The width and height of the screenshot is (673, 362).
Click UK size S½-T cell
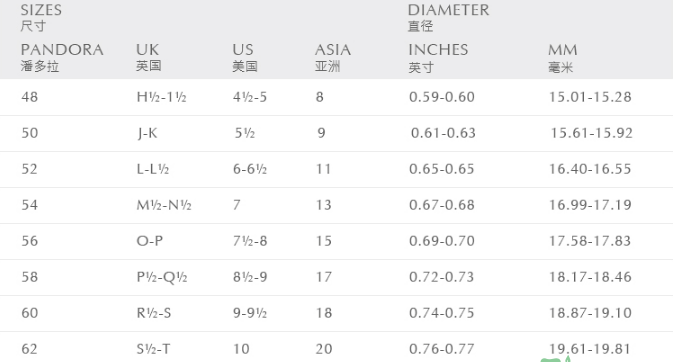[153, 350]
